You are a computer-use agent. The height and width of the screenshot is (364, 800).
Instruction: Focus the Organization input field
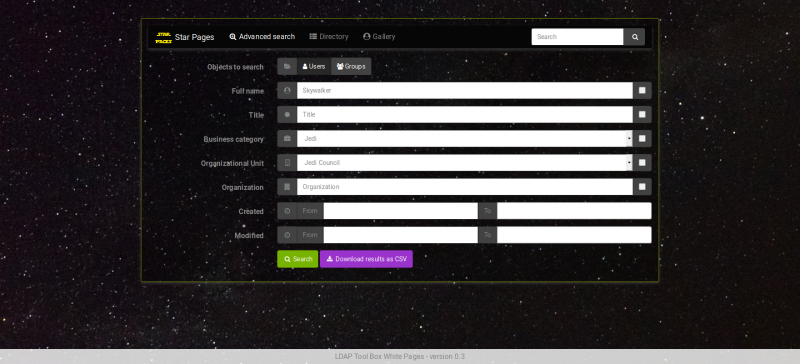click(x=465, y=187)
